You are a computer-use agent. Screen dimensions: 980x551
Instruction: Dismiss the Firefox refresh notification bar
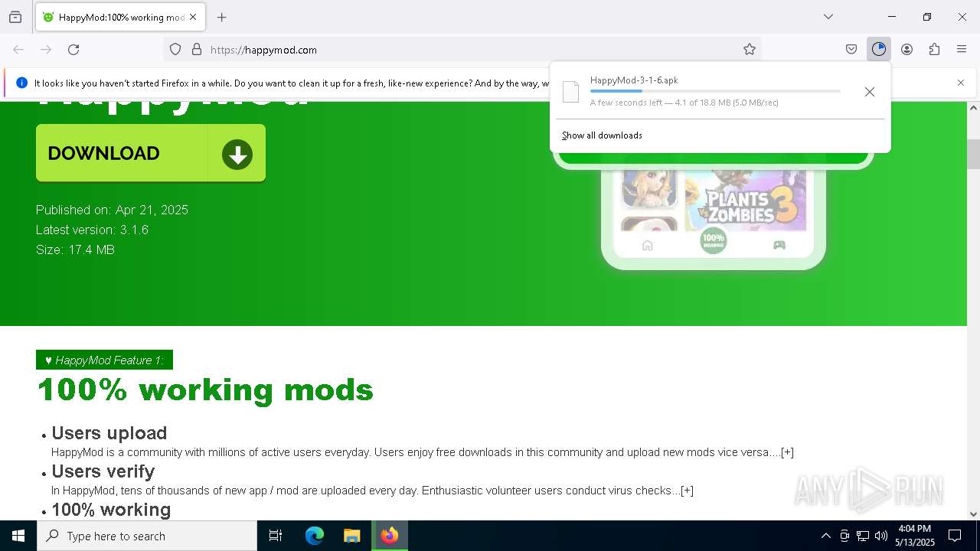tap(961, 83)
